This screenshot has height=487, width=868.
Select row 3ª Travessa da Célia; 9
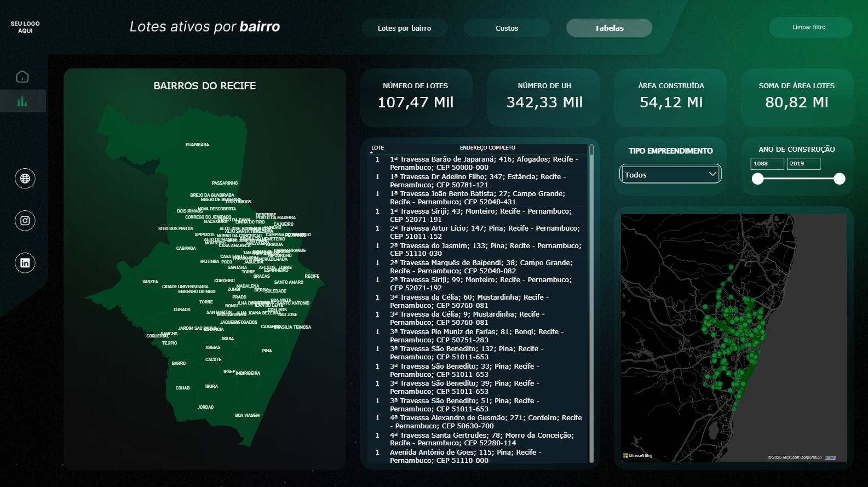pyautogui.click(x=478, y=318)
